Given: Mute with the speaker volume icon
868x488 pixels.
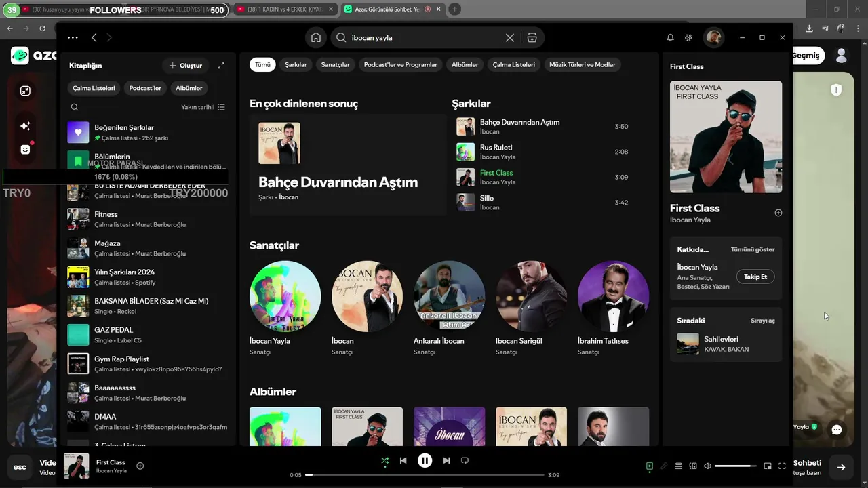Looking at the screenshot, I should tap(707, 466).
